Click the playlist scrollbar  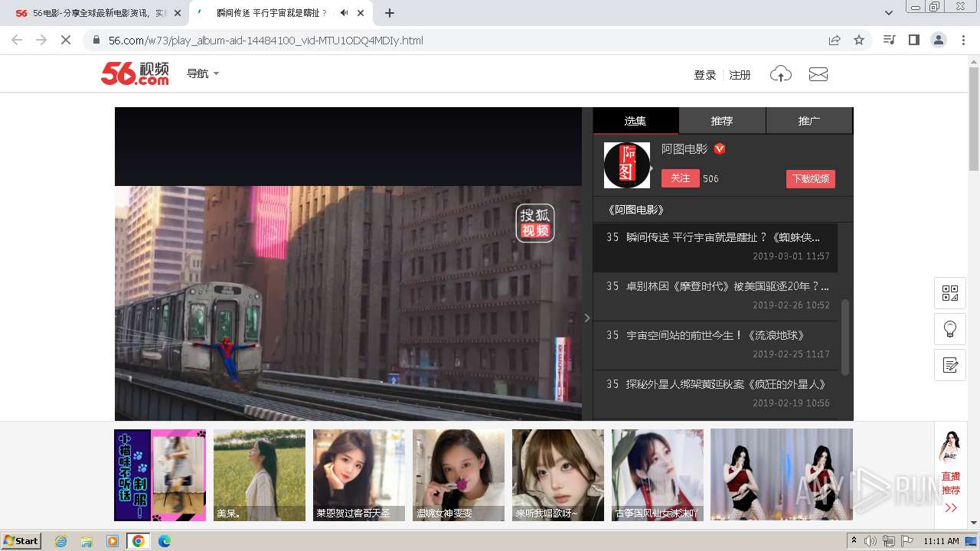pos(845,337)
